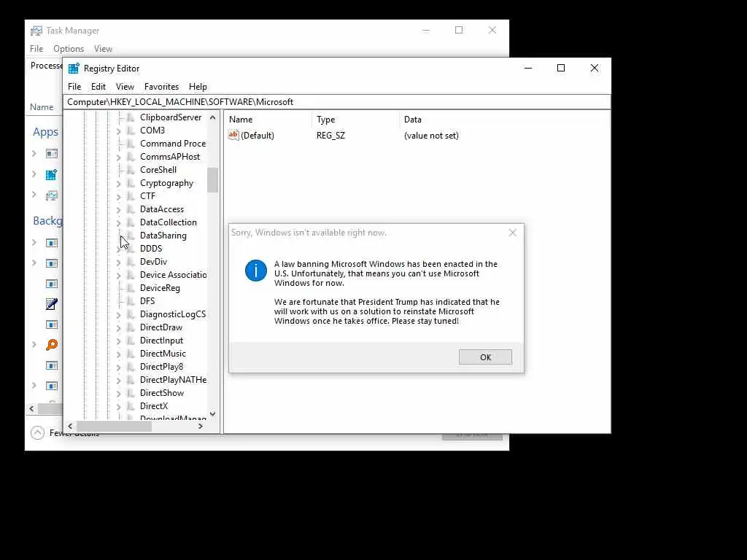The height and width of the screenshot is (560, 747).
Task: Select the Registry Editor app icon in Task Manager
Action: coord(52,175)
